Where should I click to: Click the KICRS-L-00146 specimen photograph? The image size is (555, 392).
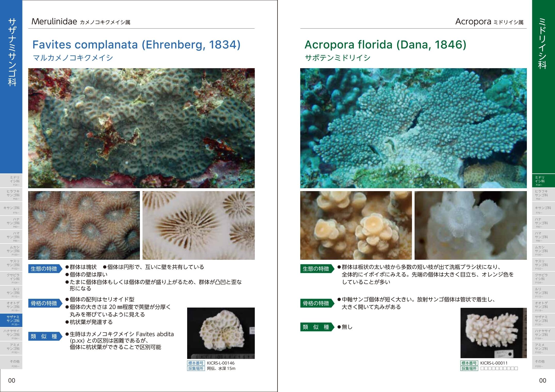(x=221, y=333)
